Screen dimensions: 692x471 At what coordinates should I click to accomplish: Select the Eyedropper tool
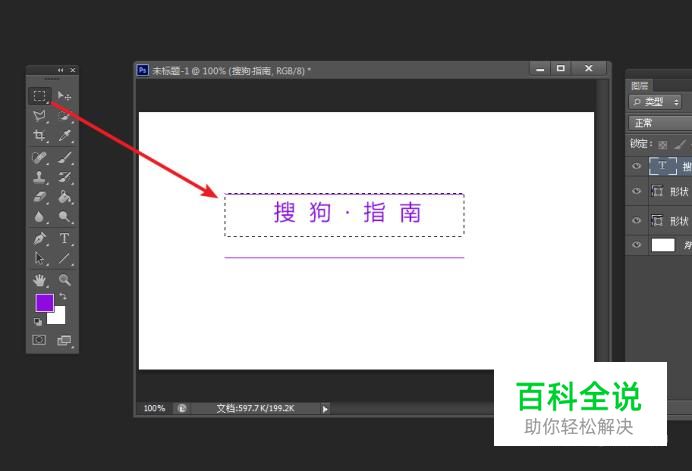(64, 136)
